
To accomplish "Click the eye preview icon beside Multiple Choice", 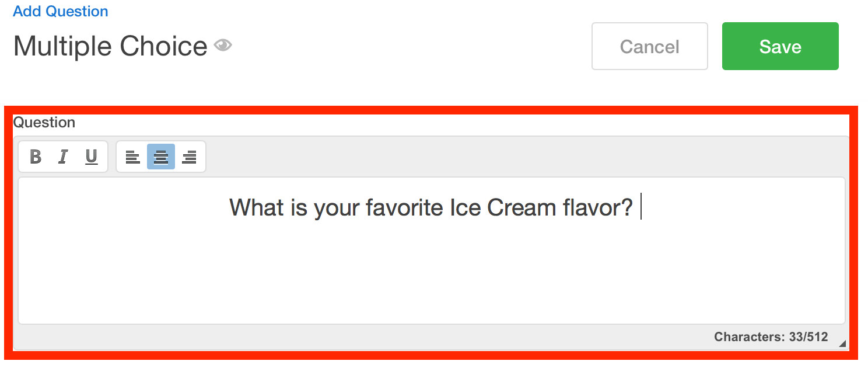I will (x=223, y=45).
